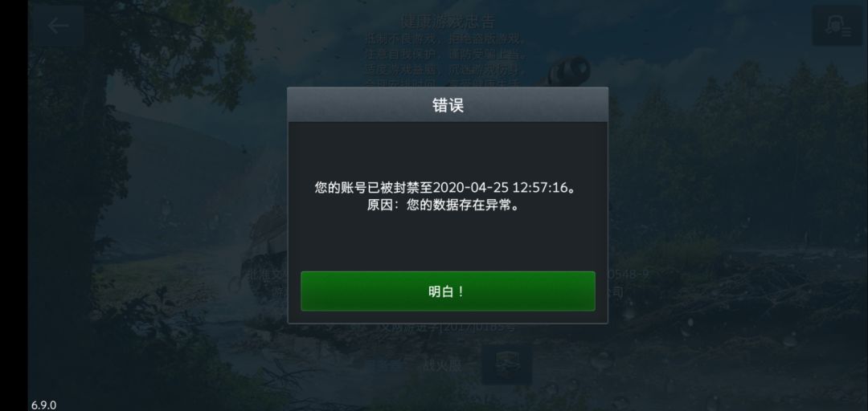The image size is (868, 411).
Task: Tap the 批准文号 text left of the dialog
Action: coord(268,275)
